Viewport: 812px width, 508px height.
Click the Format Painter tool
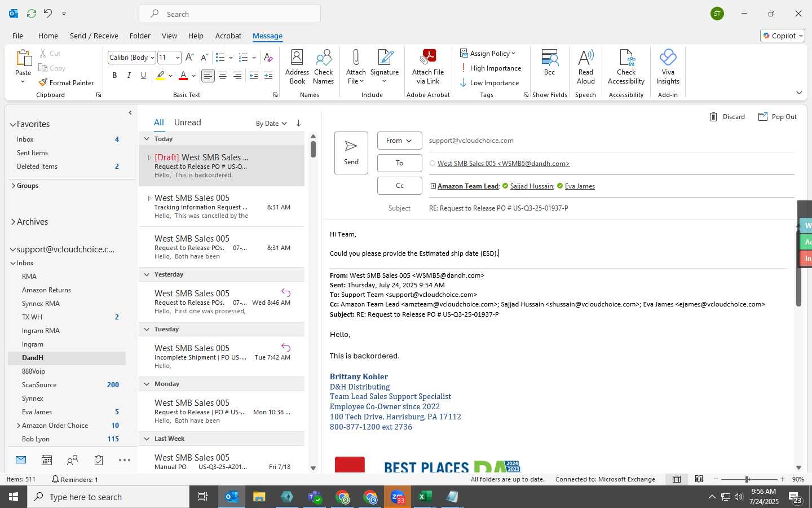pos(66,82)
